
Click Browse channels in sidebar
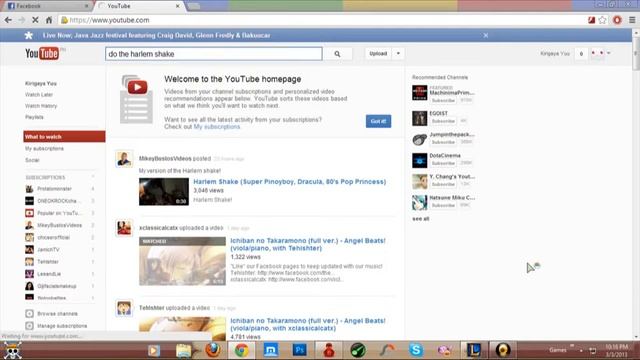point(57,314)
